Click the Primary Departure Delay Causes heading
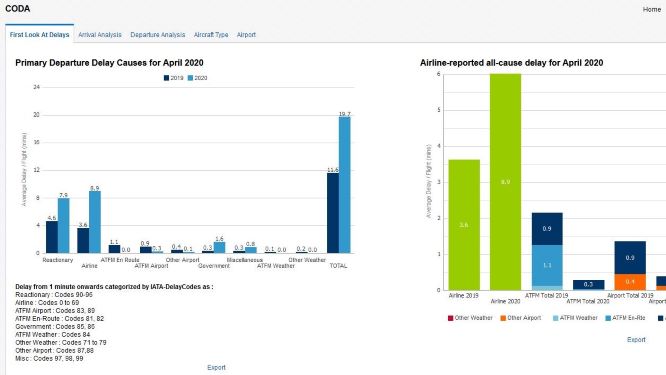Screen dimensions: 666x375 [110, 63]
